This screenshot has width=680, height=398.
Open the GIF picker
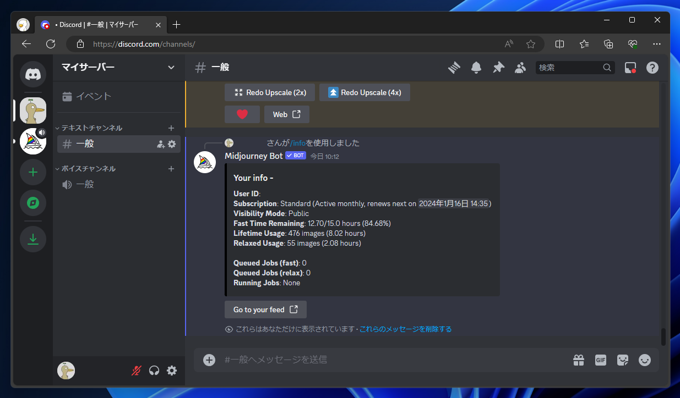pyautogui.click(x=601, y=360)
